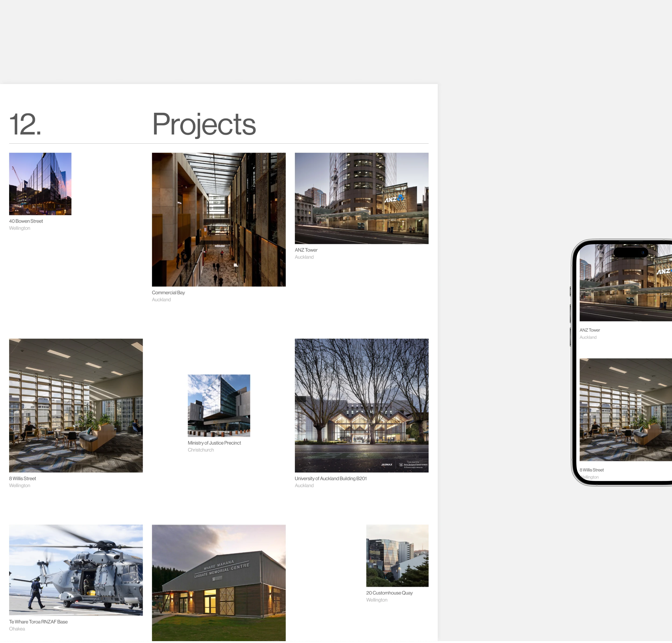Open the ANZ Tower caption link

(x=306, y=250)
